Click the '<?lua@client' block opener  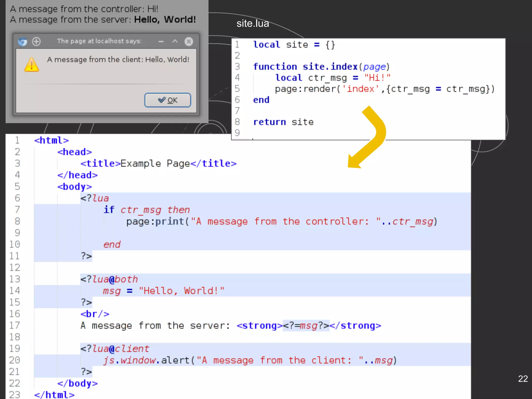pyautogui.click(x=115, y=349)
